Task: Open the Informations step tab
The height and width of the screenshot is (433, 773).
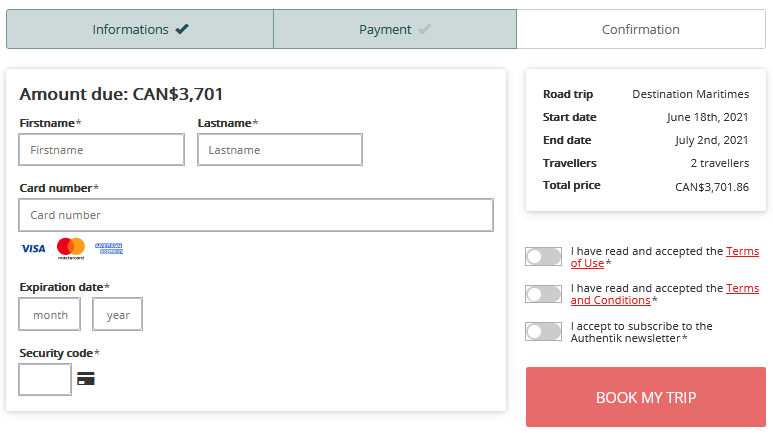Action: [140, 29]
